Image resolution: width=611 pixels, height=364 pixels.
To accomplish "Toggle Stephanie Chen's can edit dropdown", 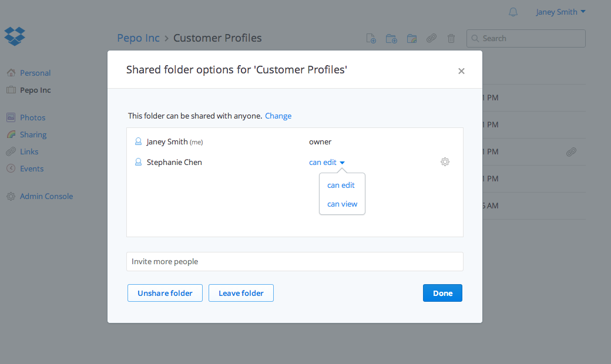I will pyautogui.click(x=327, y=163).
